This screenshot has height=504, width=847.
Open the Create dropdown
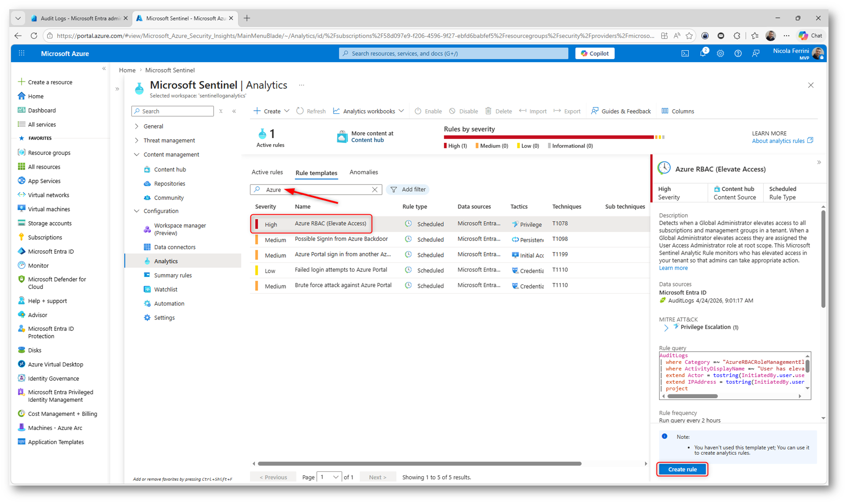(271, 111)
